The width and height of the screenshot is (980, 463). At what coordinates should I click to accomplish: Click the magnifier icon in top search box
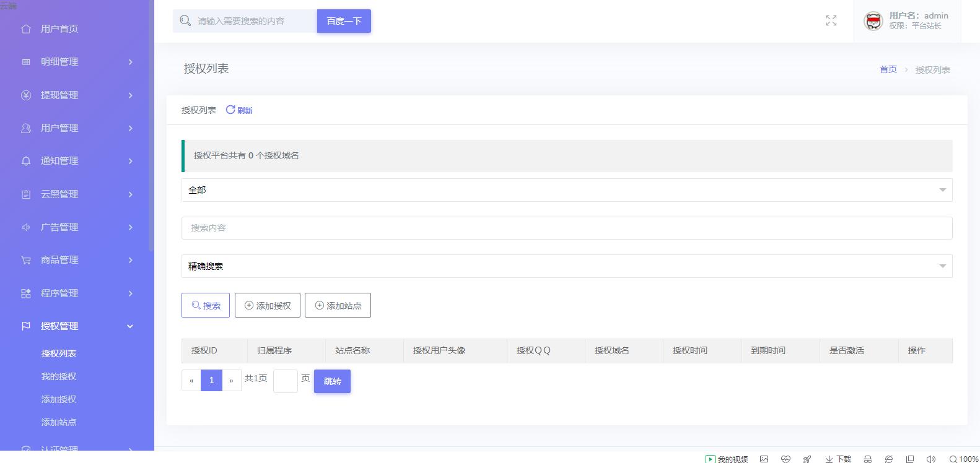[x=185, y=21]
